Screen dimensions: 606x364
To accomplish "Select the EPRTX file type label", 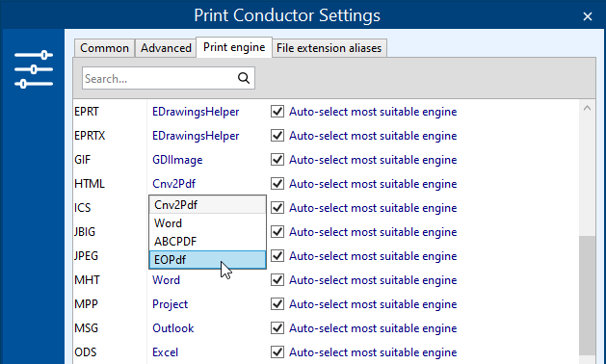I will point(90,136).
